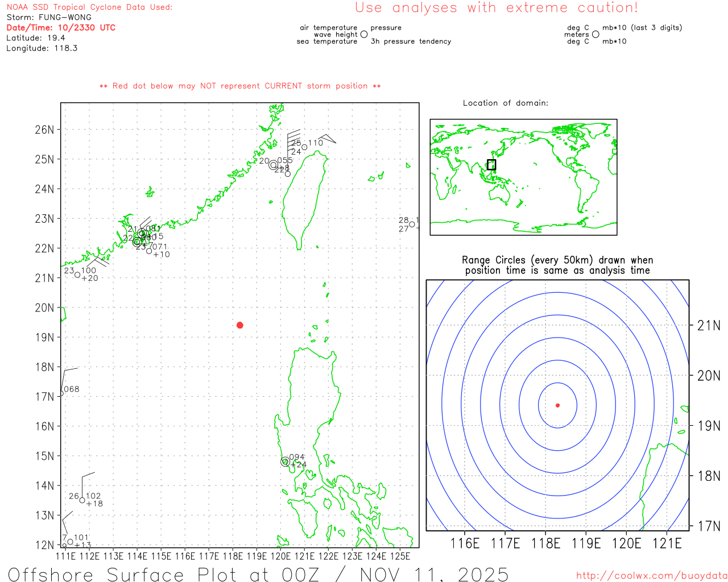Image resolution: width=728 pixels, height=582 pixels.
Task: Select the station marker labeled 068
Action: 61,393
